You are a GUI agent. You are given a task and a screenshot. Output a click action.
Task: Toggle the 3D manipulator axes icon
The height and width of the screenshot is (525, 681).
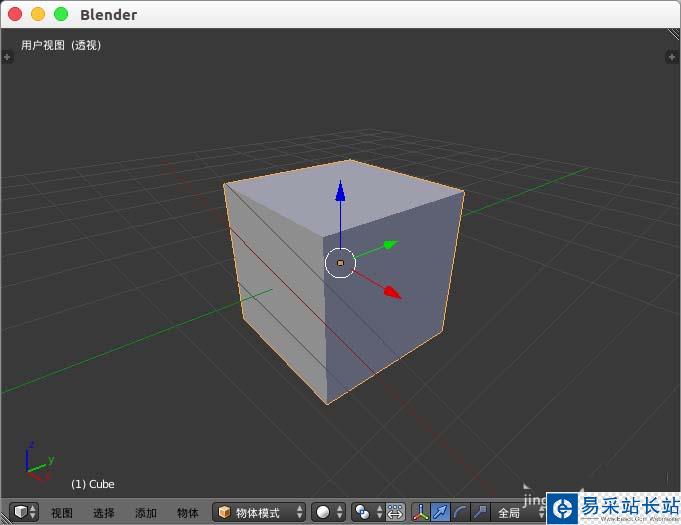coord(420,512)
